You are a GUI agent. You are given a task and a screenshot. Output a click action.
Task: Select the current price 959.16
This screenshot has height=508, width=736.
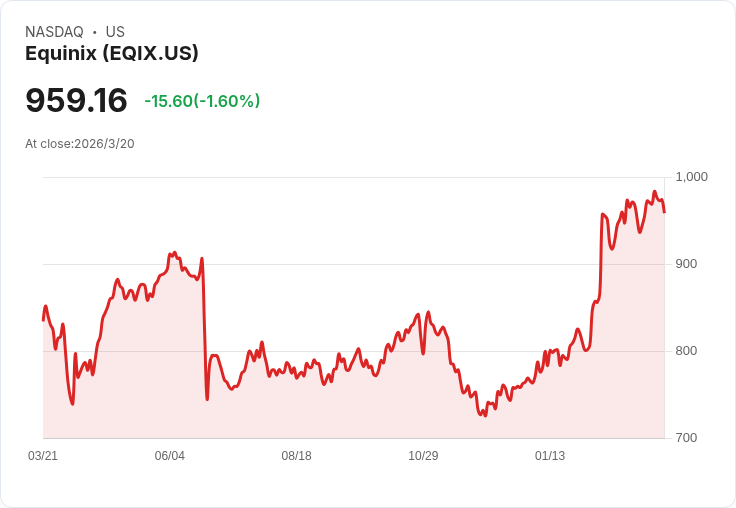[x=76, y=100]
